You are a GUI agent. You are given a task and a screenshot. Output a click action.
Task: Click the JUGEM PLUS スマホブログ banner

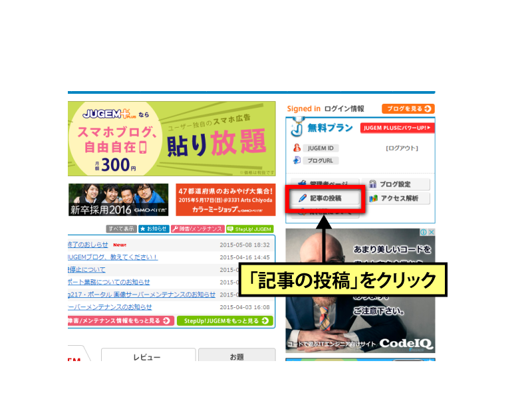pyautogui.click(x=172, y=138)
